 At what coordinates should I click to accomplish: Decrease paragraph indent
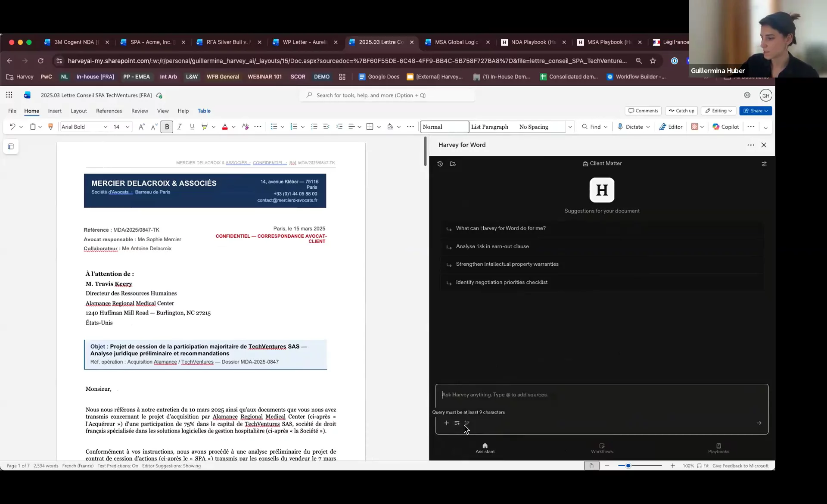tap(326, 127)
